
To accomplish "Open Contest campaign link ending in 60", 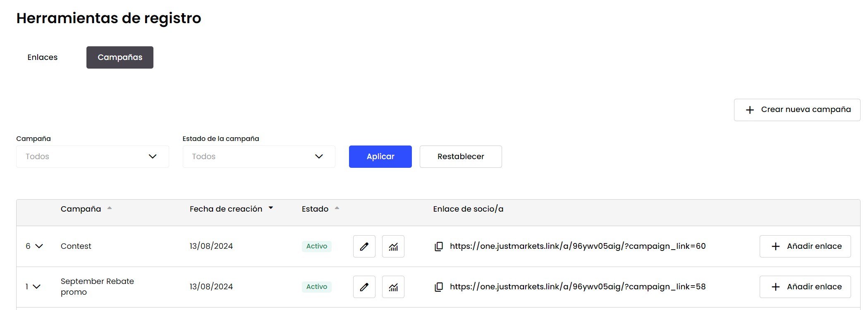I will click(x=578, y=246).
